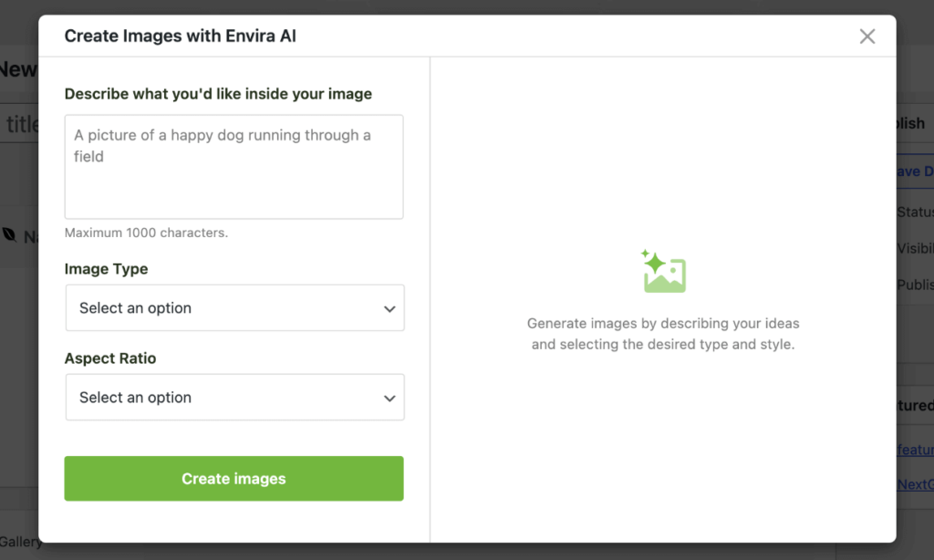Viewport: 934px width, 560px height.
Task: Close the Create Images with Envira AI dialog
Action: pyautogui.click(x=867, y=36)
